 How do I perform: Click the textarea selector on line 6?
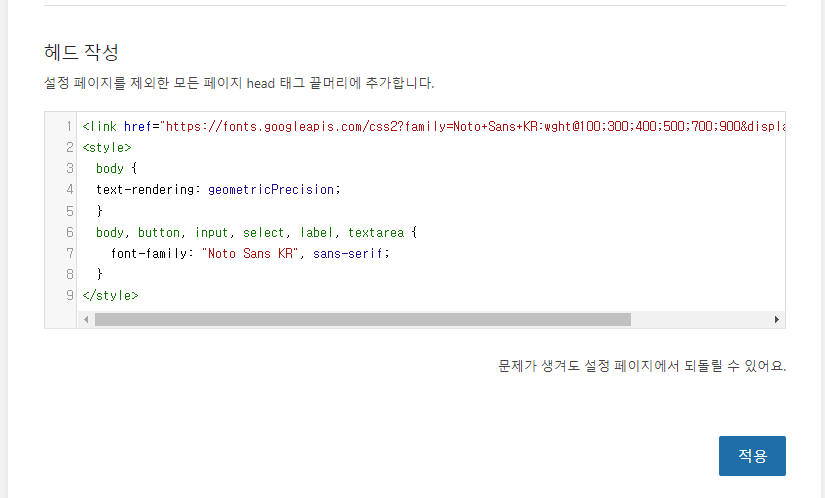pyautogui.click(x=375, y=232)
